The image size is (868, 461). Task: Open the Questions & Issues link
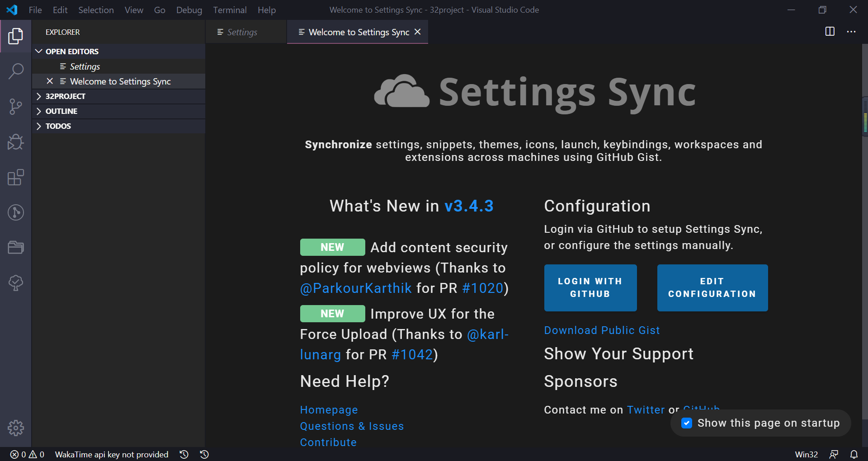pos(352,426)
